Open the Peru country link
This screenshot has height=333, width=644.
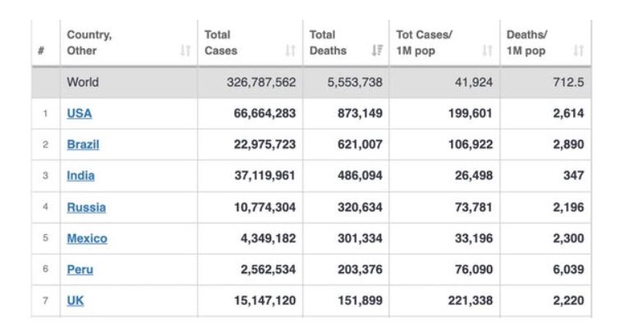click(x=80, y=270)
